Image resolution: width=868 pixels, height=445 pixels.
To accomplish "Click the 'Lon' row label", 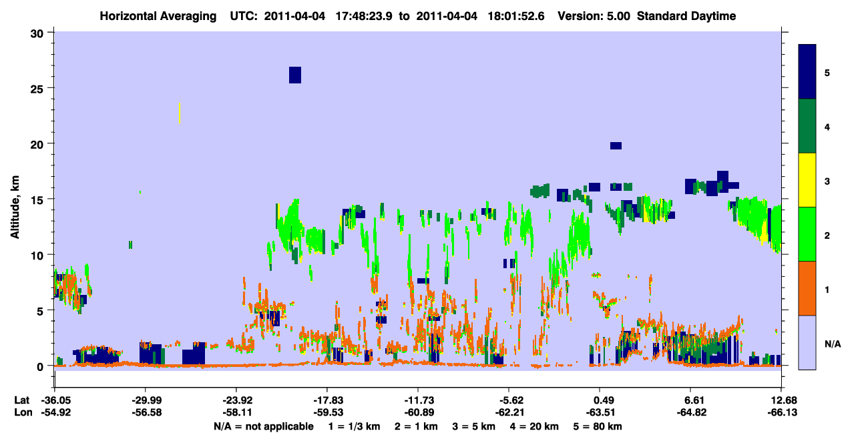I will (x=22, y=413).
